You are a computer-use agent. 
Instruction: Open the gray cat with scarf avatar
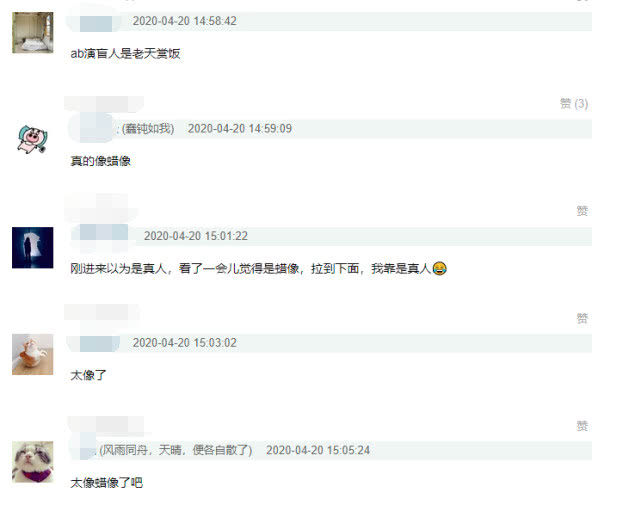(x=33, y=462)
